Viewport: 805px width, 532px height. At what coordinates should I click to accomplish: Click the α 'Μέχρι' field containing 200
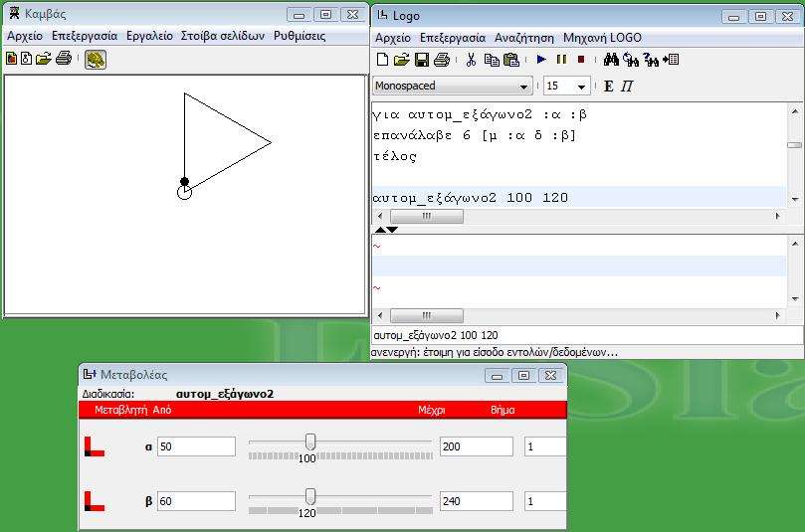(477, 446)
